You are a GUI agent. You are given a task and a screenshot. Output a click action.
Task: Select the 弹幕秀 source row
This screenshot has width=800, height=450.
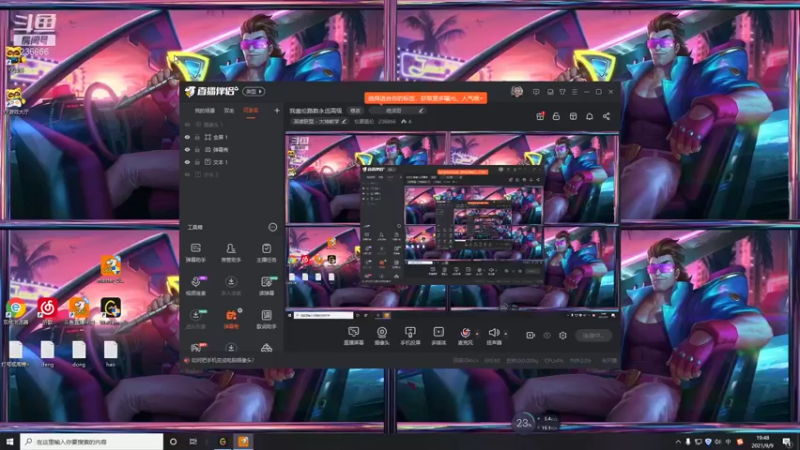pyautogui.click(x=233, y=149)
